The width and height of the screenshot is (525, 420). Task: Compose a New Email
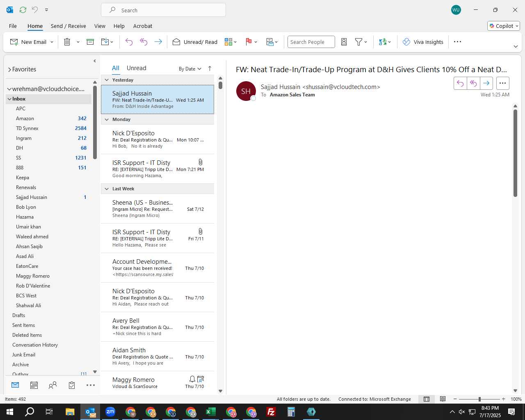point(28,42)
